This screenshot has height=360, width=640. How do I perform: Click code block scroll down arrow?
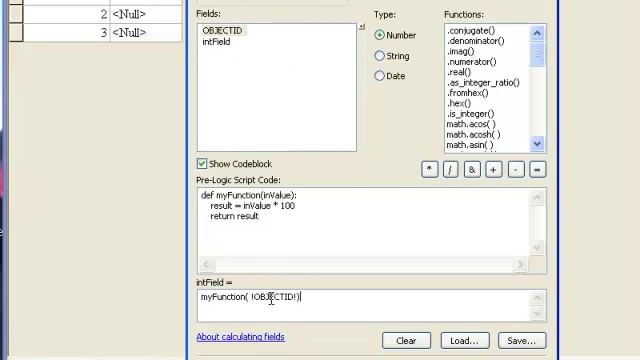click(537, 247)
